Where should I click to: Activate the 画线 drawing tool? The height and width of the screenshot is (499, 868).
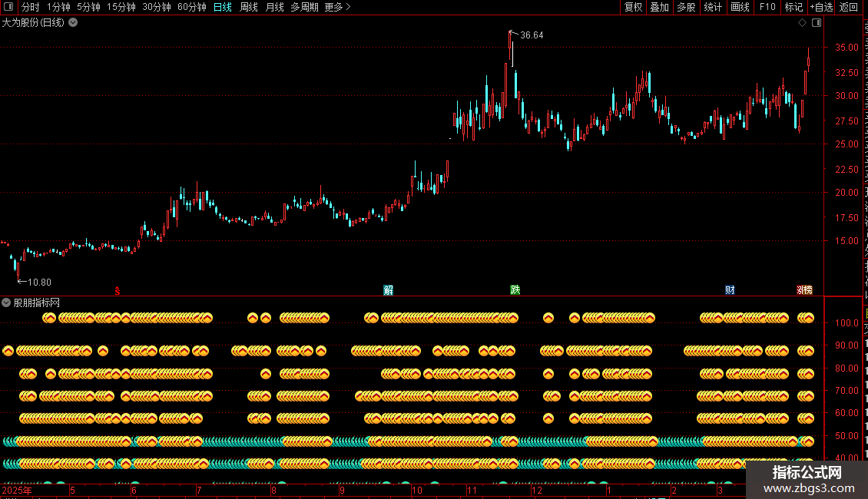point(740,7)
